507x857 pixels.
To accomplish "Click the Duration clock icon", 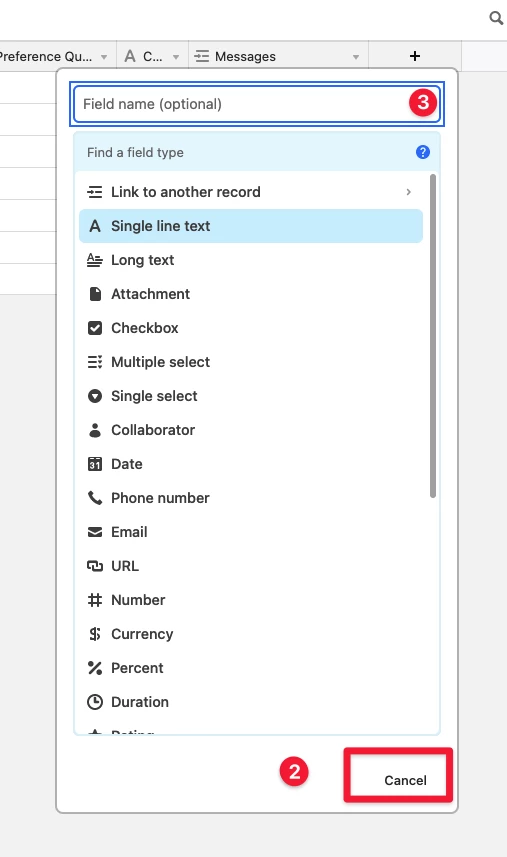I will pos(95,702).
